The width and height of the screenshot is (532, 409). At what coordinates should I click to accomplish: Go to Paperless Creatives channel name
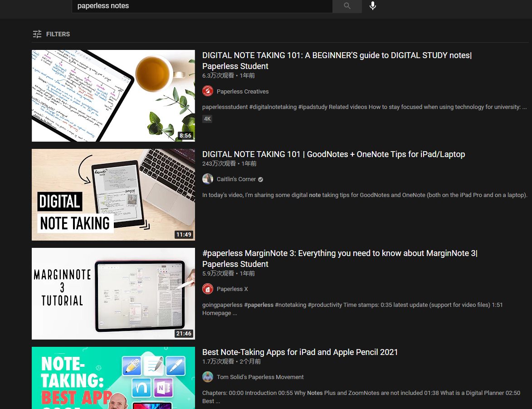[243, 92]
